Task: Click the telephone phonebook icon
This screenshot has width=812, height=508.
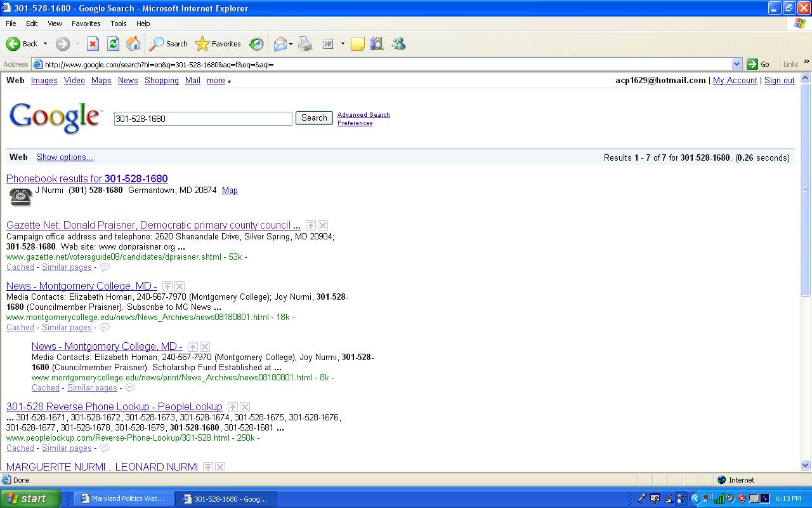Action: coord(20,197)
